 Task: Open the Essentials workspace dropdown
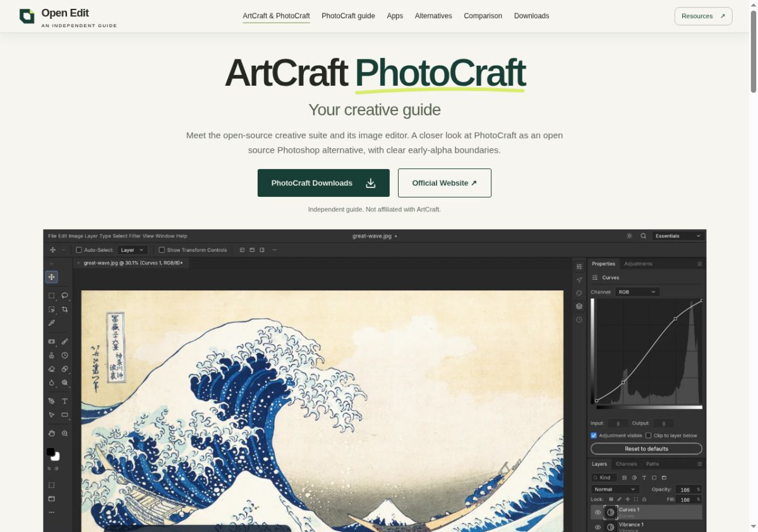678,236
